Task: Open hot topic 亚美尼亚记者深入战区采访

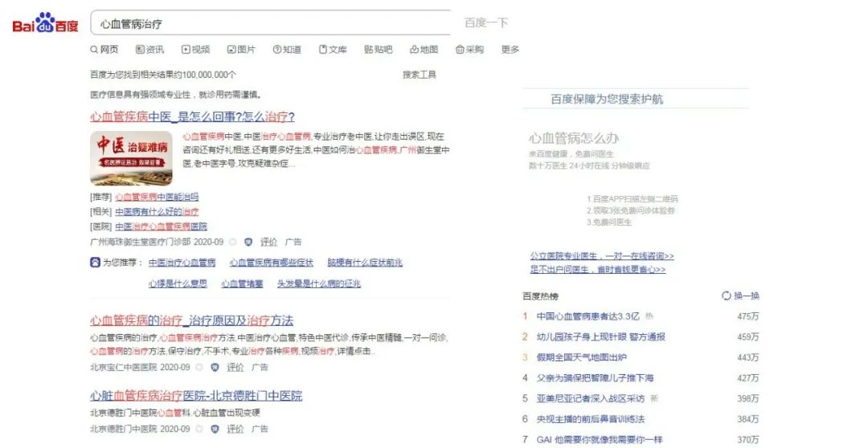Action: click(x=591, y=398)
